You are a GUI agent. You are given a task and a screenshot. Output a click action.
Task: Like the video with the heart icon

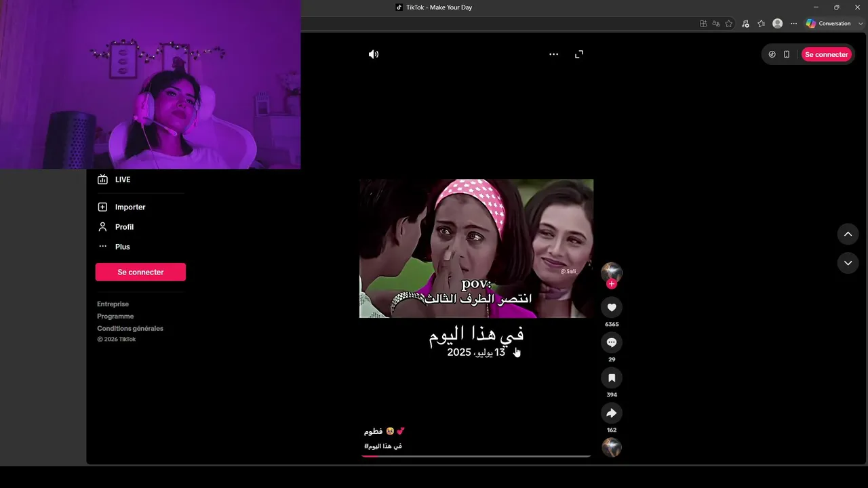612,308
